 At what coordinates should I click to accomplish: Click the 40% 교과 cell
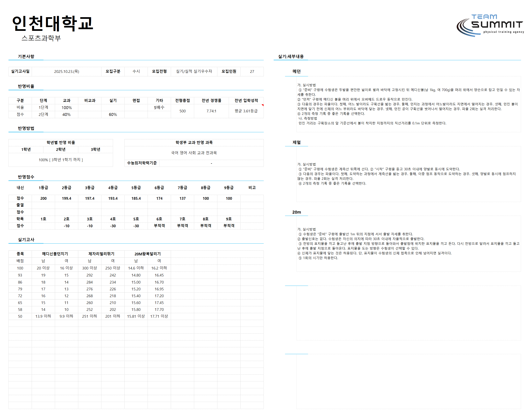coord(66,114)
